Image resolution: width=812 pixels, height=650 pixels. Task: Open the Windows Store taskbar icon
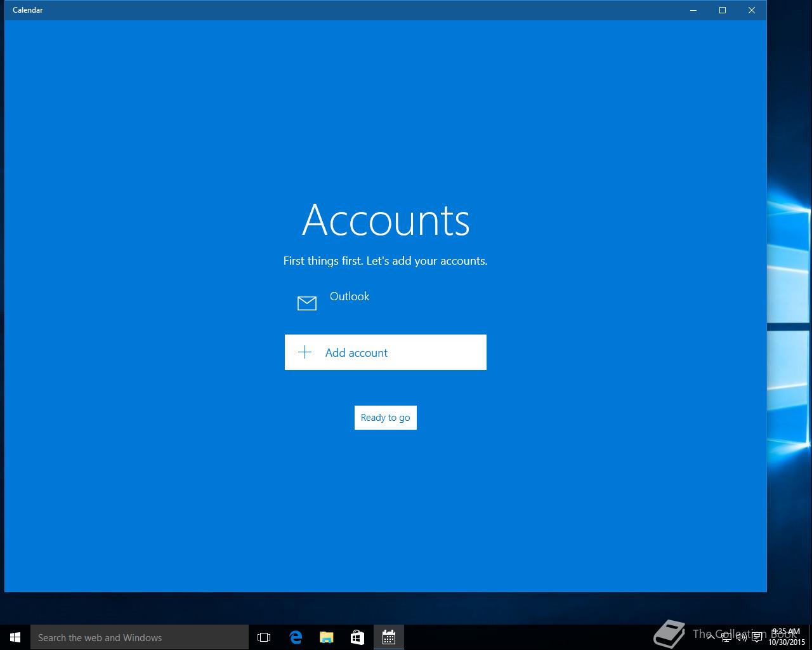[x=358, y=637]
